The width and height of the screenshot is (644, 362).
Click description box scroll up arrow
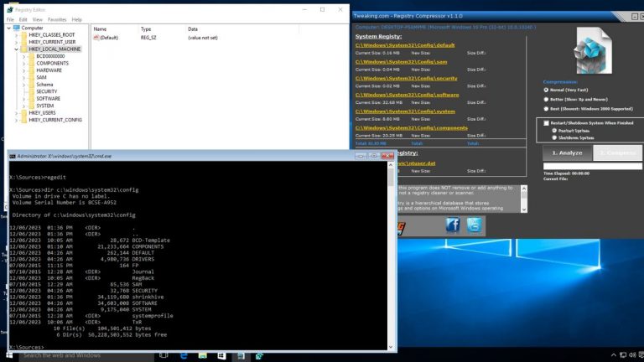(523, 189)
